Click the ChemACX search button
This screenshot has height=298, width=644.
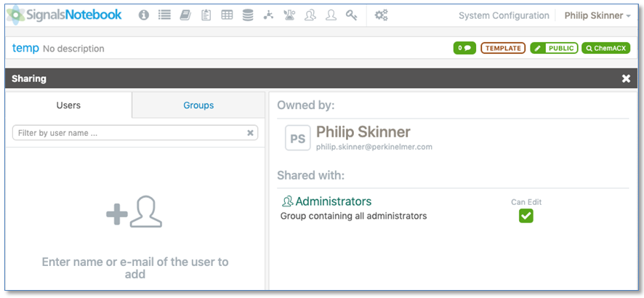tap(605, 48)
